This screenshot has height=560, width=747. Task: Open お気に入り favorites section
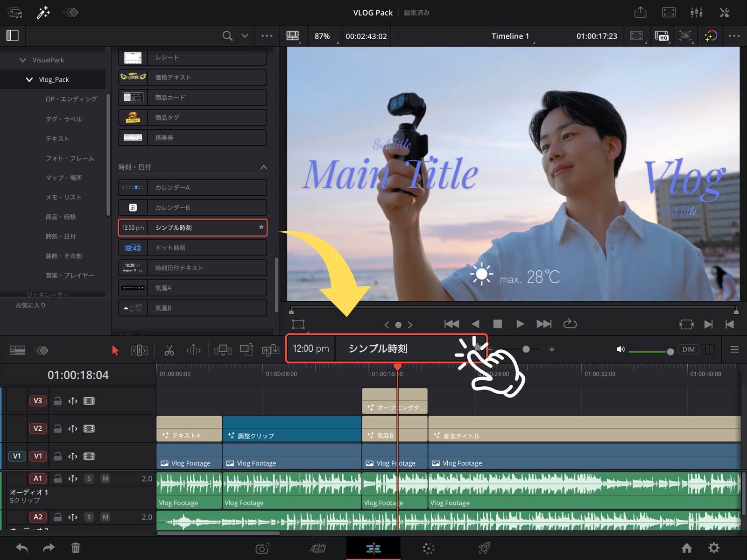pos(31,305)
